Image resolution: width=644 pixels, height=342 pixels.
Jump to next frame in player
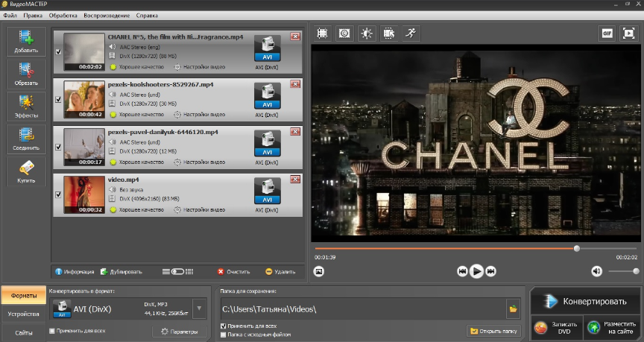[x=490, y=271]
